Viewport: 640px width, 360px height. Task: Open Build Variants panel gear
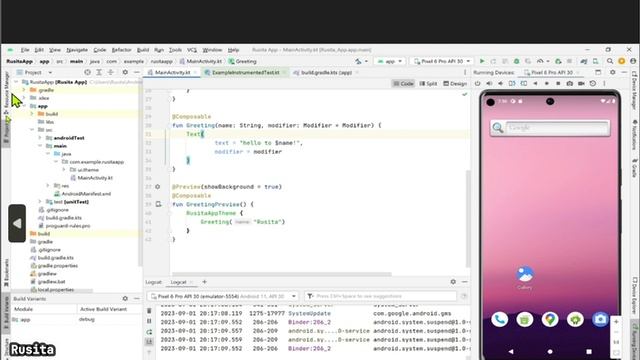coord(125,299)
